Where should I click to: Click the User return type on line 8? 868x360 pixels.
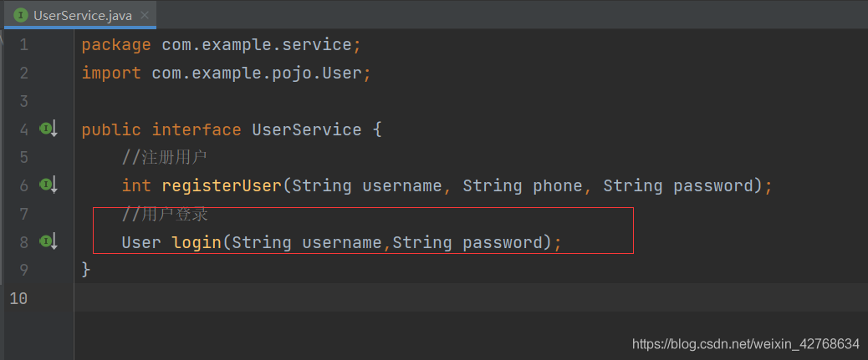141,242
